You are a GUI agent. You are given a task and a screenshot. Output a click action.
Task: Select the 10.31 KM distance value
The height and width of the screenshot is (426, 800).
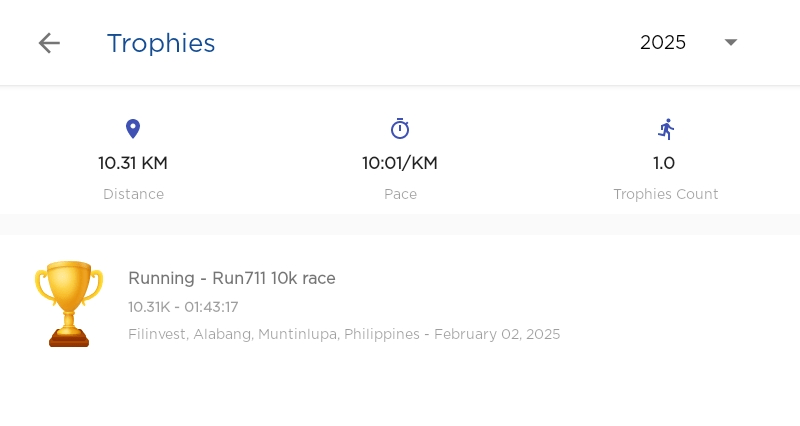pos(133,163)
